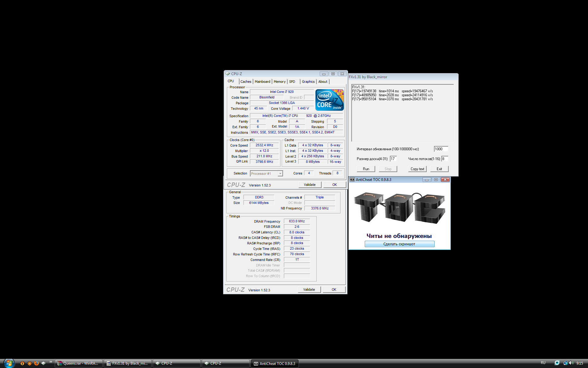Open the Memory tab in CPU-Z
Screen dimensions: 588x368
280,82
